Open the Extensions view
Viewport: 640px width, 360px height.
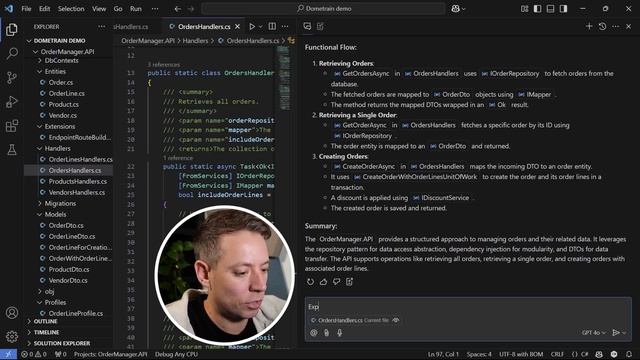tap(11, 126)
